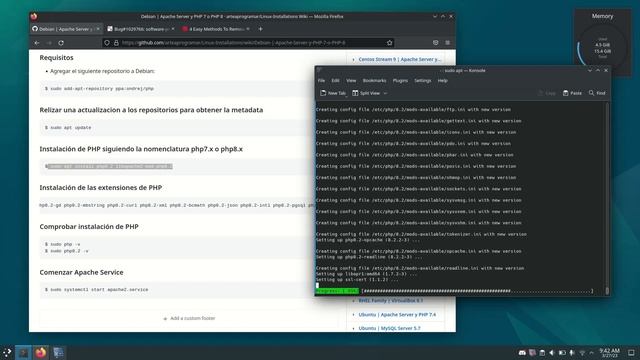Click the add-apt-repository ppa:ondrej/php command
Screen dimensions: 640x360
[x=100, y=89]
